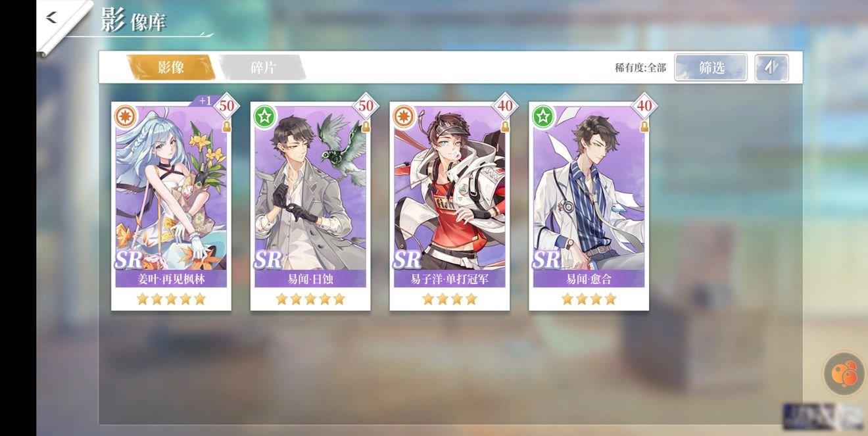
Task: Toggle the lock icon on 易闻·日蚀 card
Action: pos(366,126)
